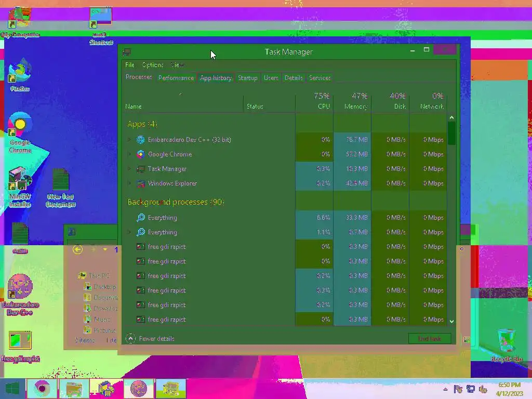The width and height of the screenshot is (532, 399).
Task: Click the process list vertical scrollbar thumb
Action: pos(451,134)
